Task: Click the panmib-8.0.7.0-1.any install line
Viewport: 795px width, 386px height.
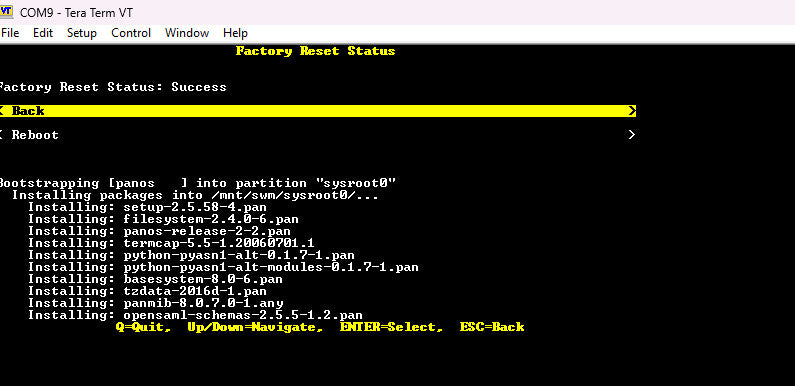Action: pos(155,303)
